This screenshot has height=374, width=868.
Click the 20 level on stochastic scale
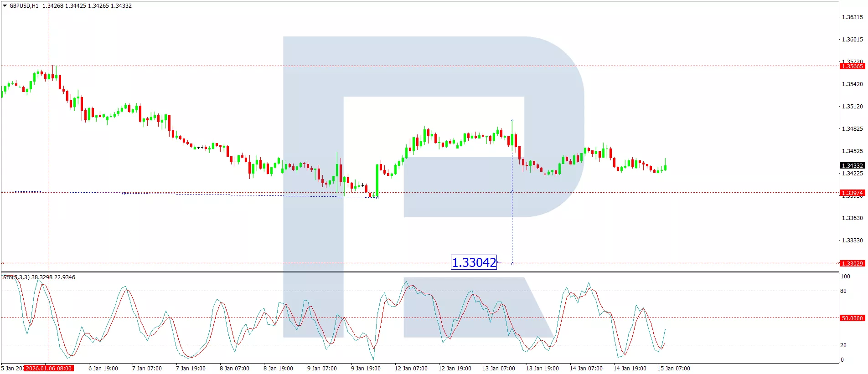point(843,345)
